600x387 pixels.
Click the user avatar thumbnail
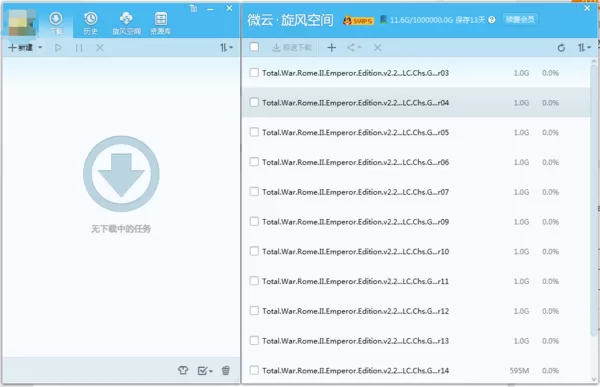(x=22, y=23)
